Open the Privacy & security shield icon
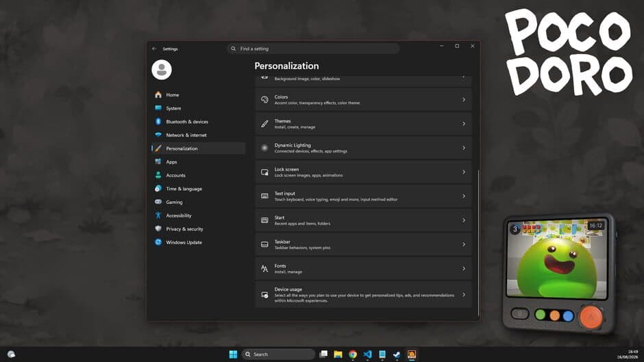The width and height of the screenshot is (644, 362). point(158,229)
